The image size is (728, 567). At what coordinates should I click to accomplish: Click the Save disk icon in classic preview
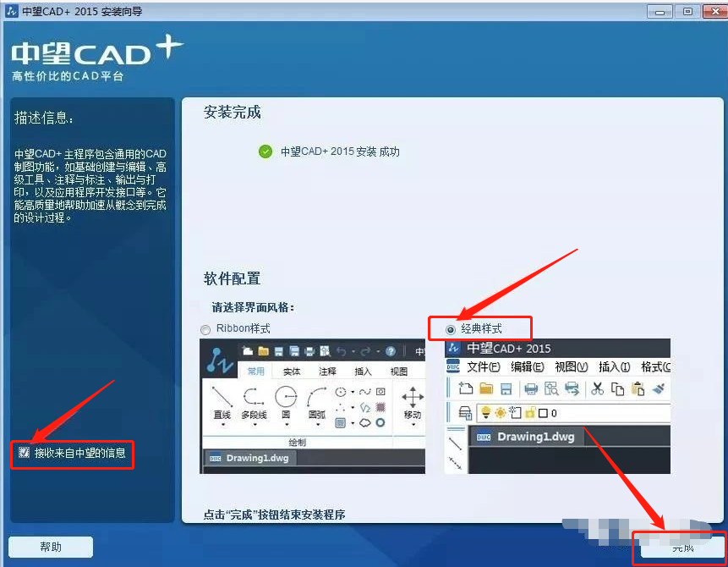point(506,389)
